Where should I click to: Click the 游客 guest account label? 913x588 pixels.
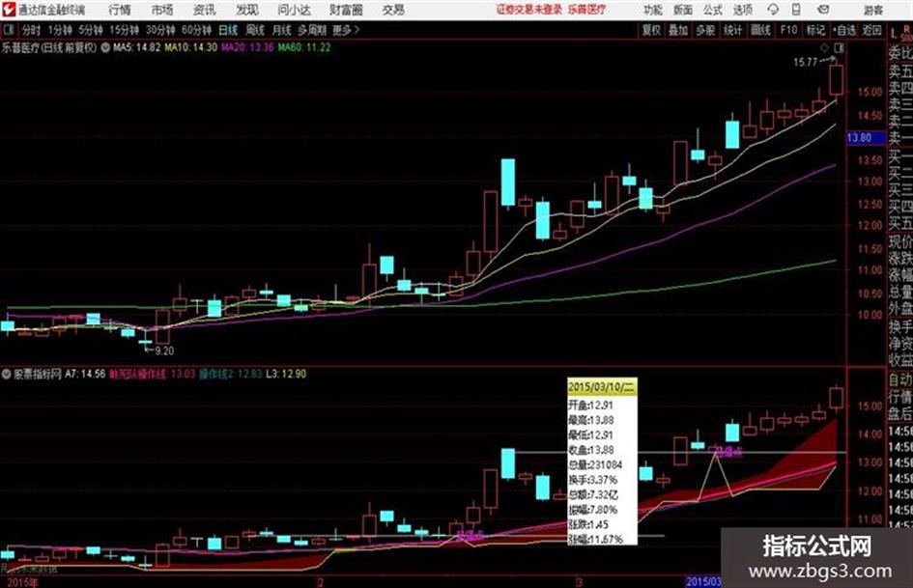pos(873,10)
